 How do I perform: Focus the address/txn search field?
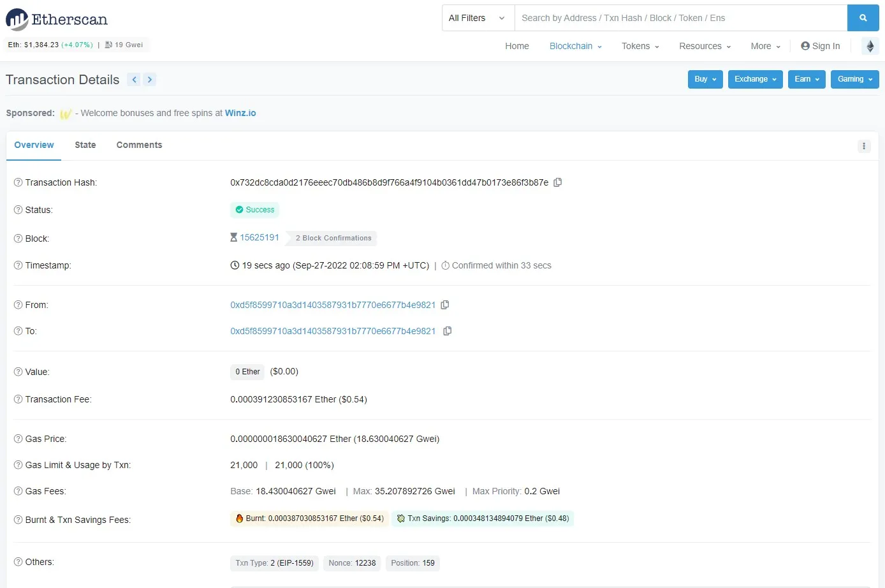click(x=681, y=18)
